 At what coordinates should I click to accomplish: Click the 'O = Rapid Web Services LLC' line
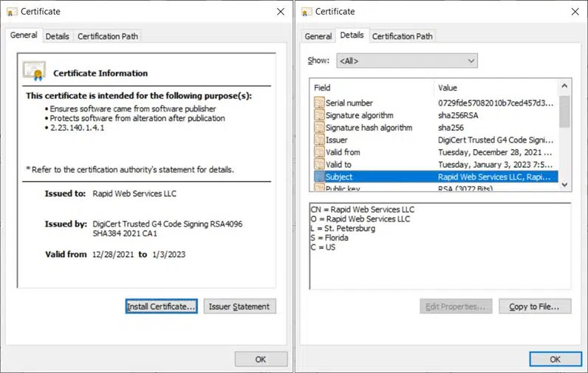(360, 219)
